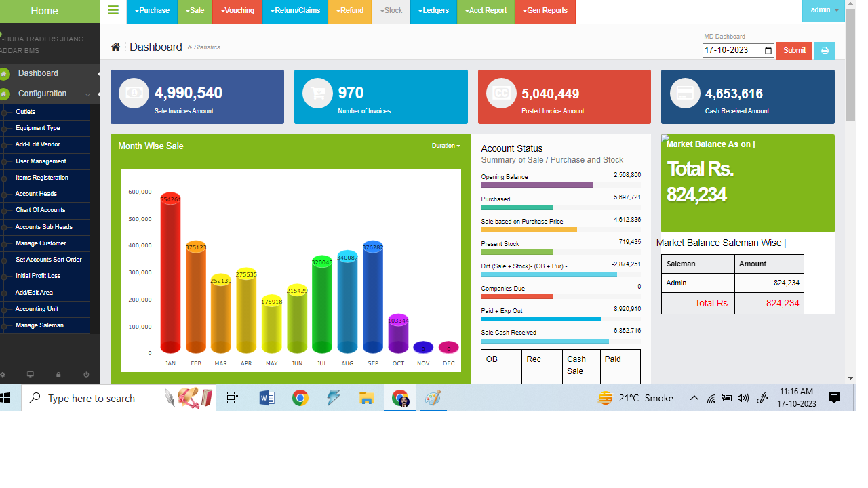Click the print icon next to Submit
Viewport: 868px width, 488px height.
824,50
